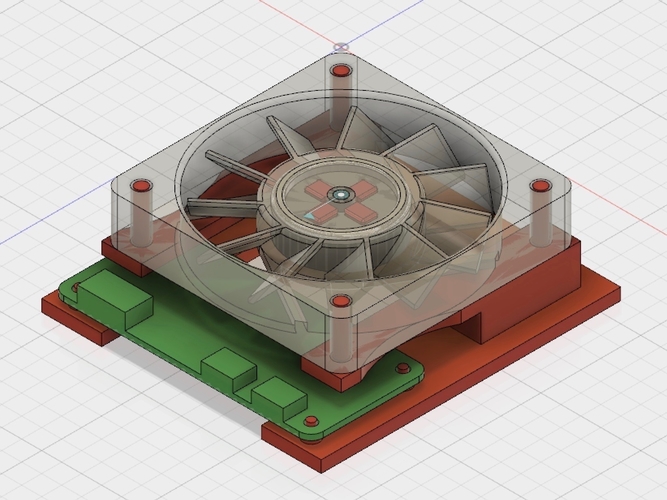
Task: Click the red screw head at fan's left corner
Action: click(x=141, y=186)
